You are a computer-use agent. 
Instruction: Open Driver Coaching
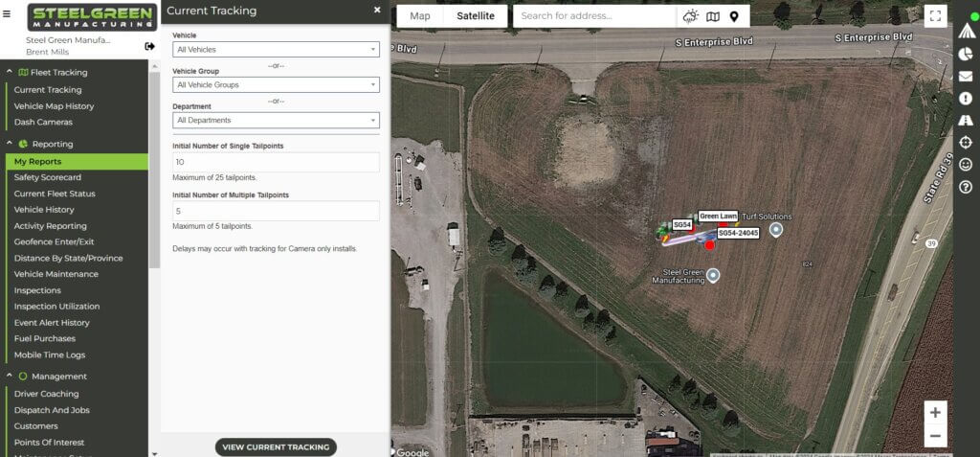coord(46,395)
